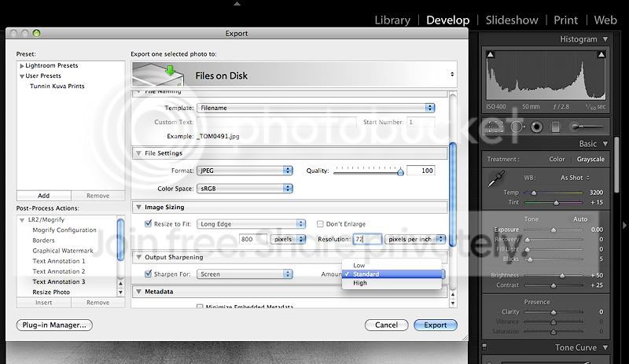The image size is (629, 364).
Task: Uncheck the Resize to Fit checkbox
Action: point(149,224)
